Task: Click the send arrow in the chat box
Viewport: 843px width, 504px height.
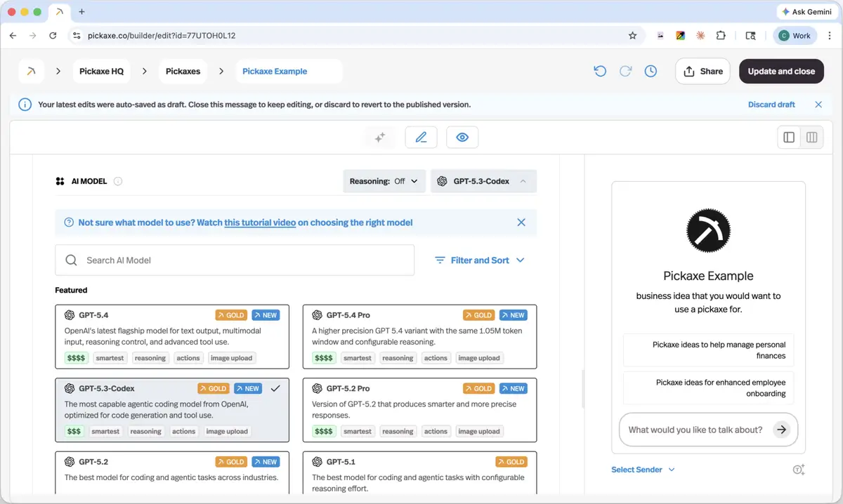Action: [x=781, y=430]
